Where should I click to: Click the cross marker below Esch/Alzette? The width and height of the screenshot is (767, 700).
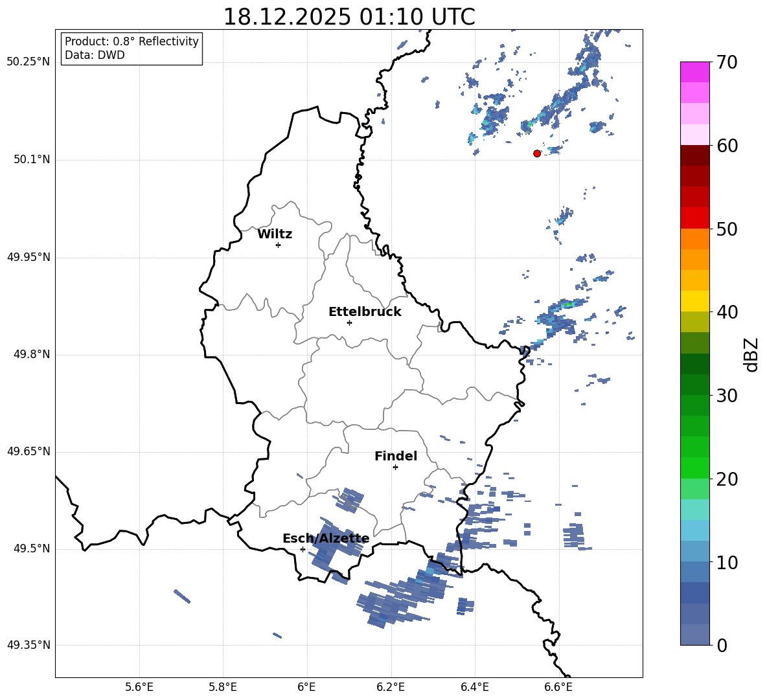pyautogui.click(x=303, y=549)
